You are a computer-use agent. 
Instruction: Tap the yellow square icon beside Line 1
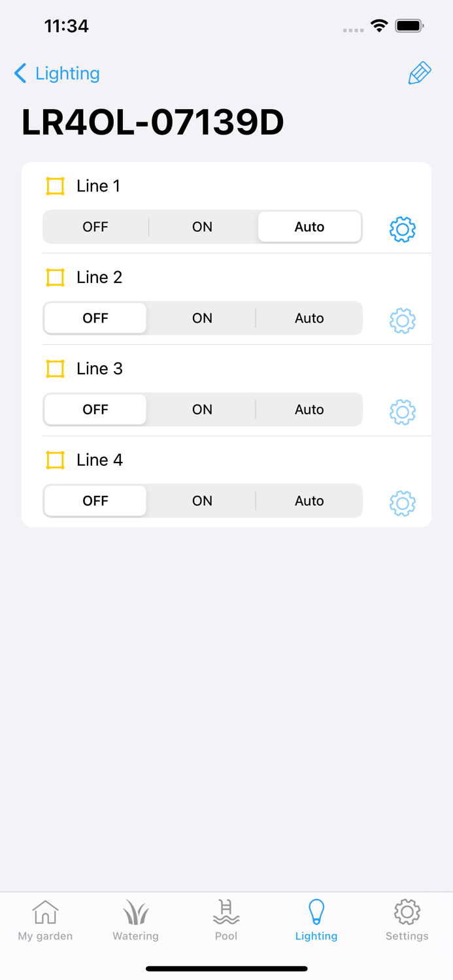point(56,186)
